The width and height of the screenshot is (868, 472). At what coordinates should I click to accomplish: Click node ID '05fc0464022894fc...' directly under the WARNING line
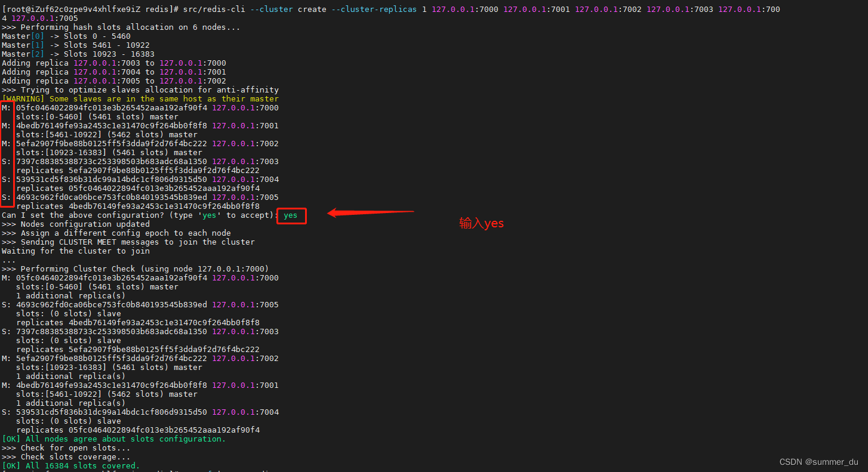112,108
